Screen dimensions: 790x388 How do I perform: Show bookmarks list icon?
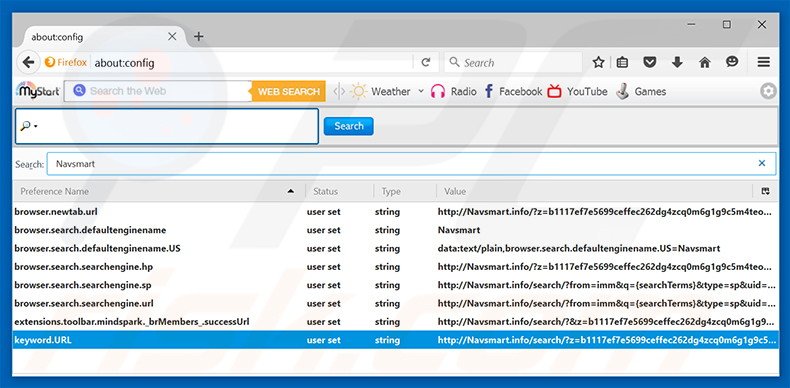coord(622,62)
